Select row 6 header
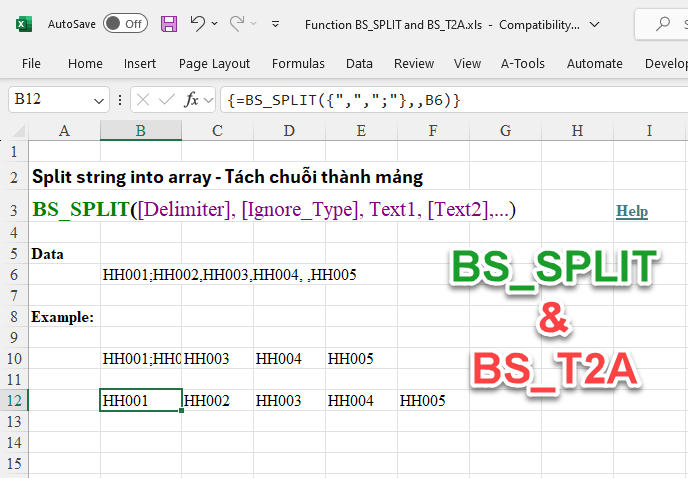Viewport: 688px width, 478px height. point(14,275)
